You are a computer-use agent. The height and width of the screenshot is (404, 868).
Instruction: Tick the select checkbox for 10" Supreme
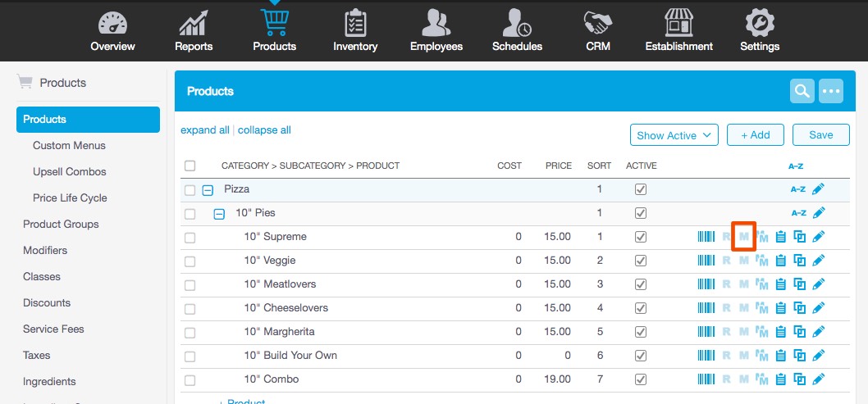click(190, 238)
